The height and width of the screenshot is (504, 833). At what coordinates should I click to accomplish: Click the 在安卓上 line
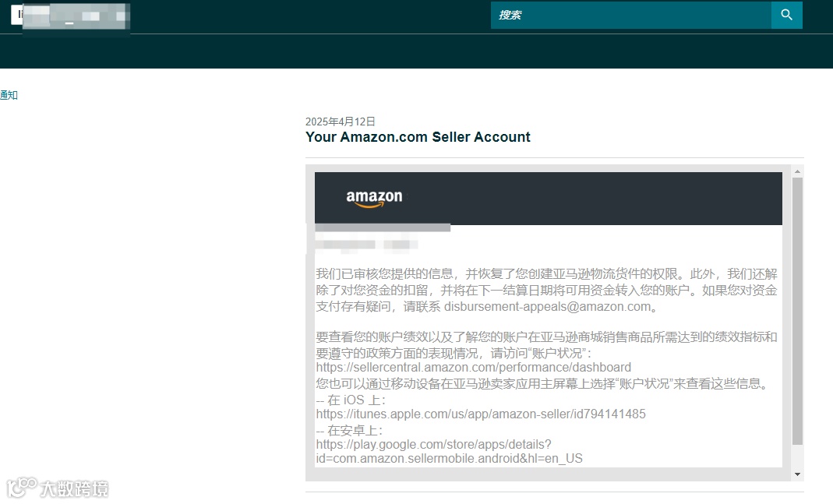[349, 430]
